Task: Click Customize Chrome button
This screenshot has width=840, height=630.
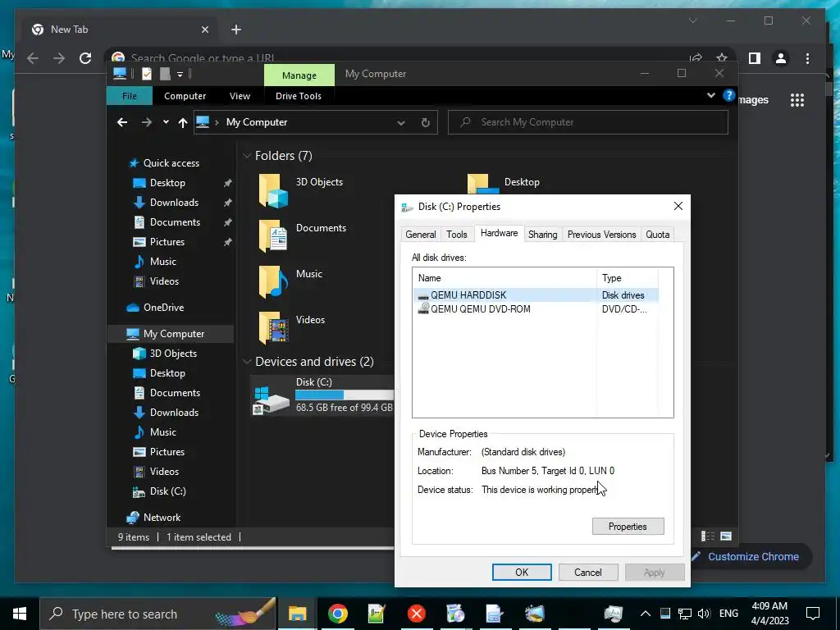Action: tap(752, 557)
